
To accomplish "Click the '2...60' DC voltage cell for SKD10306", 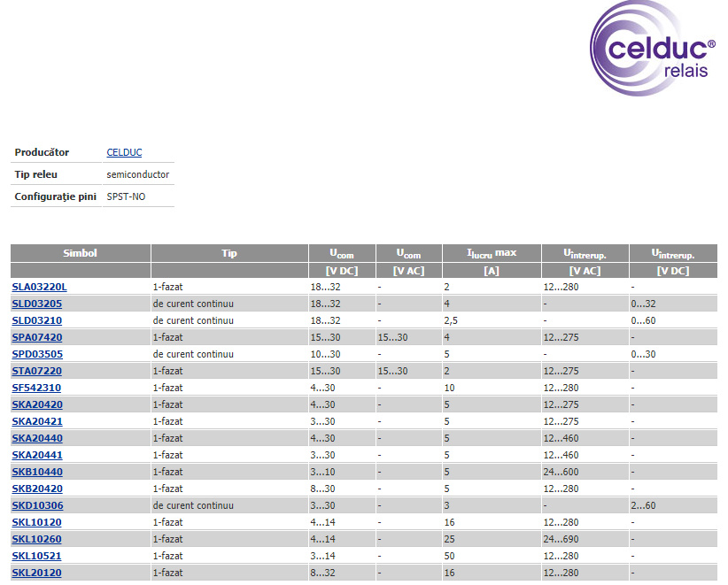I will 643,505.
